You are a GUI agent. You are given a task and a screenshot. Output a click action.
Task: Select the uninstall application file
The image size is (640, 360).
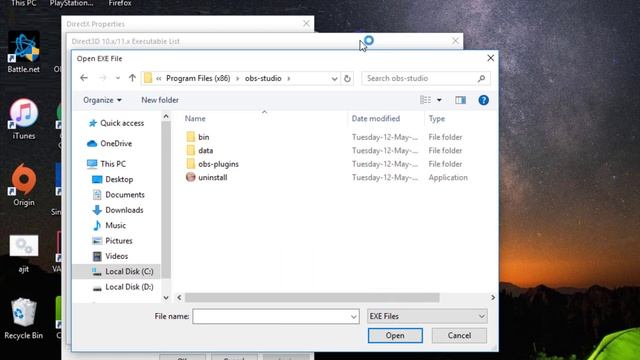[207, 178]
